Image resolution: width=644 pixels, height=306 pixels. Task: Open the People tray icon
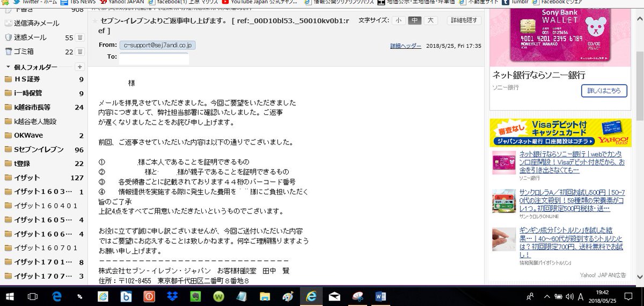point(530,296)
